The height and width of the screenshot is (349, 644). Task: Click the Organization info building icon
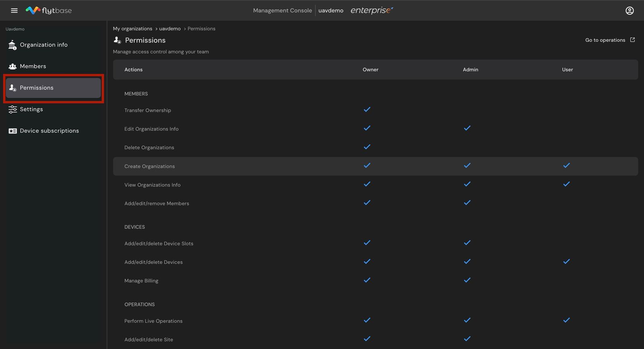tap(12, 45)
